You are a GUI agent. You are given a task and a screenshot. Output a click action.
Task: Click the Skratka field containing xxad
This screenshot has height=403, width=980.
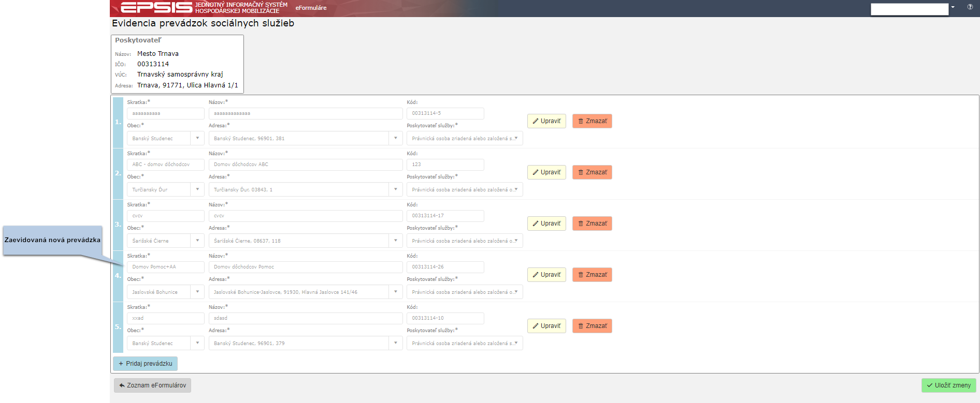(165, 318)
